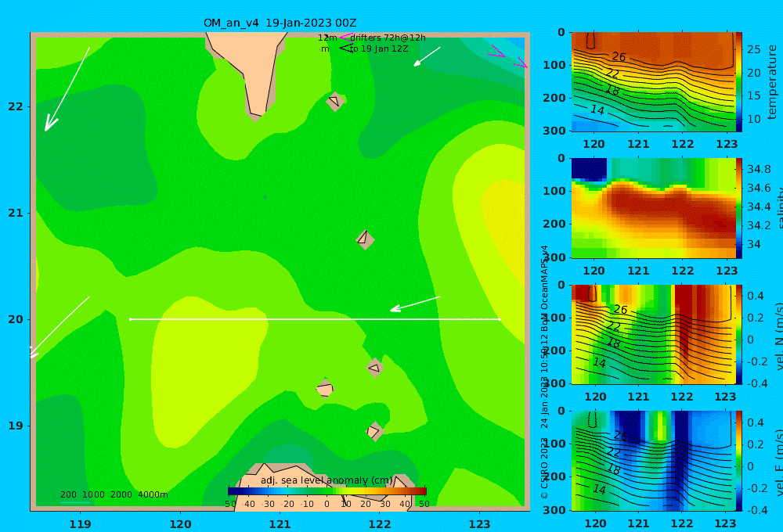Select the 'to 19 Jan 12Z' legend text

(x=379, y=49)
